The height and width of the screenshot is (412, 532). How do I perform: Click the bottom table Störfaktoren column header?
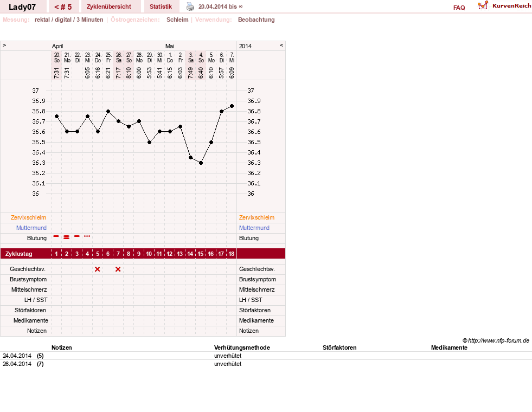pos(339,347)
